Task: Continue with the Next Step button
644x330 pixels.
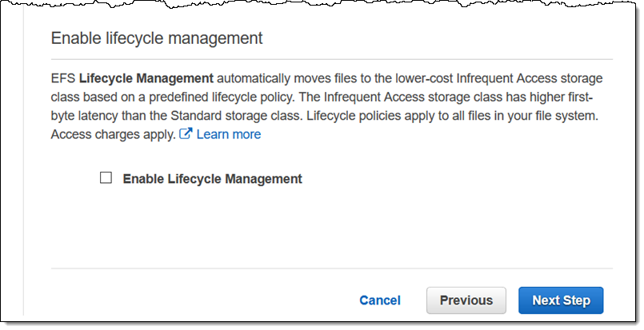Action: pyautogui.click(x=561, y=300)
